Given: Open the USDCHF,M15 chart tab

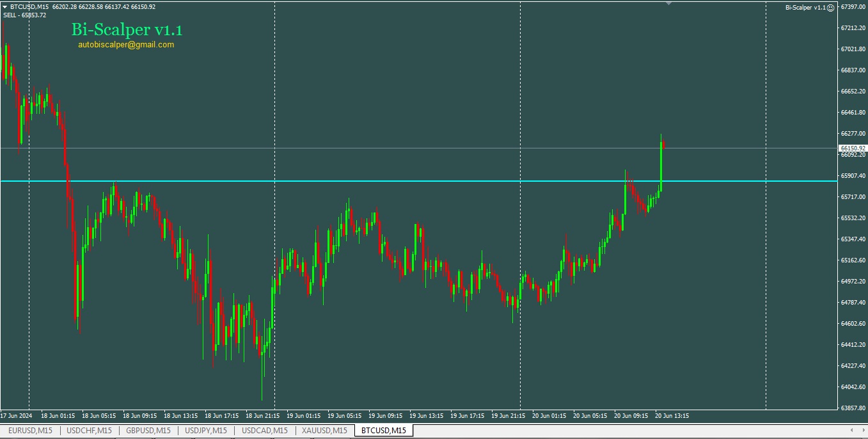Looking at the screenshot, I should click(x=89, y=431).
